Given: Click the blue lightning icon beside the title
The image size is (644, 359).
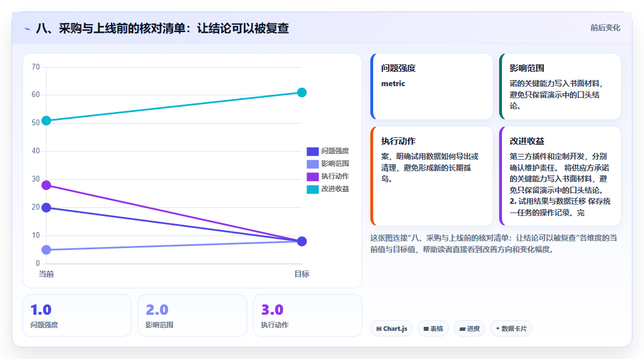Looking at the screenshot, I should point(28,29).
